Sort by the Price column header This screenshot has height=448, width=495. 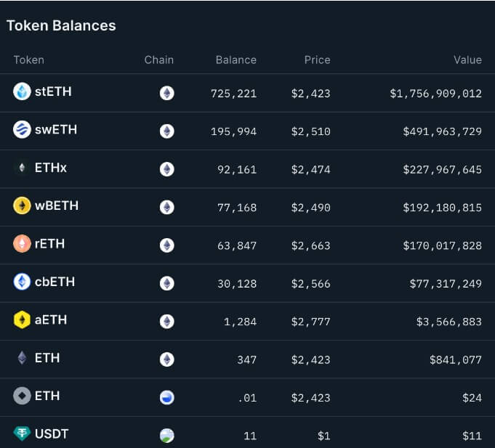(x=317, y=60)
